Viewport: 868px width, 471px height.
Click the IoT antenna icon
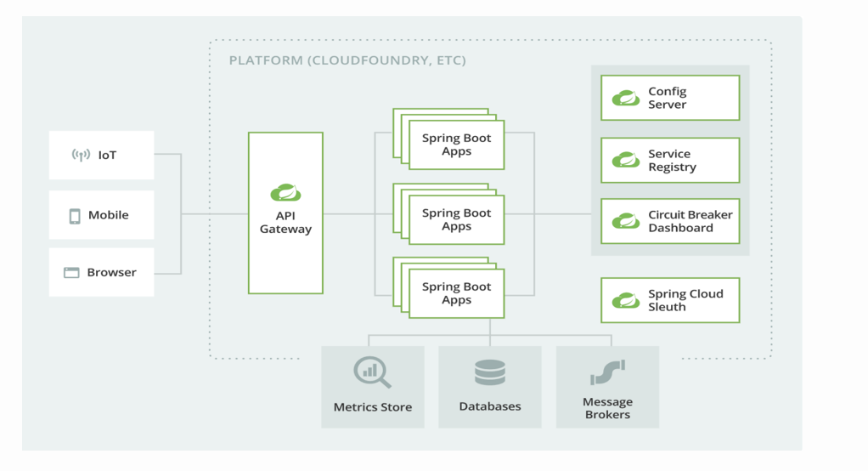(81, 155)
